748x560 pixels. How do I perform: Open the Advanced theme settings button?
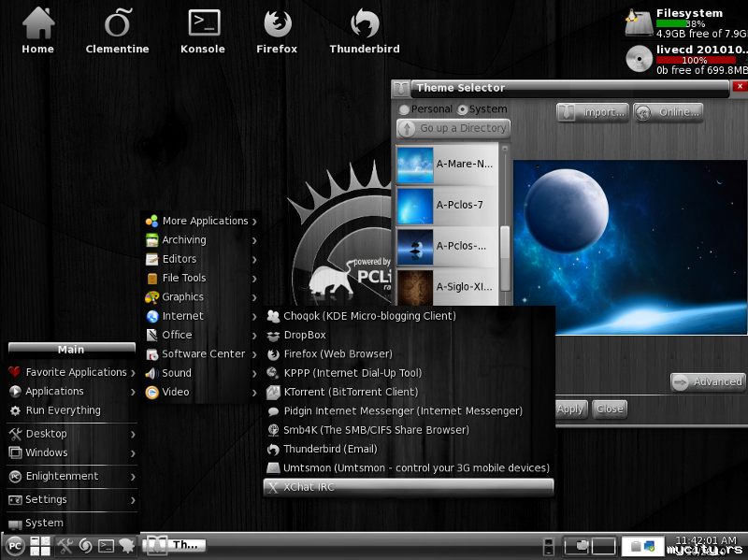[x=708, y=382]
